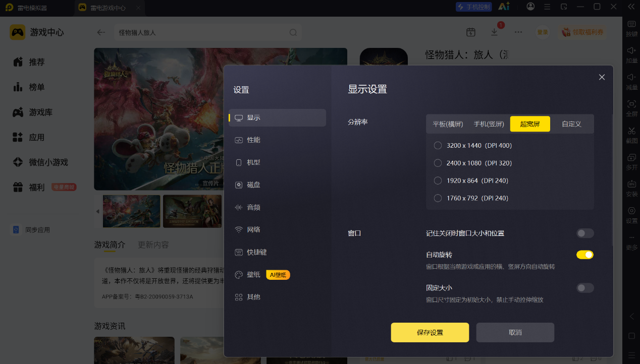Open downloads icon with red badge
Screen dimensions: 640x364
point(494,32)
